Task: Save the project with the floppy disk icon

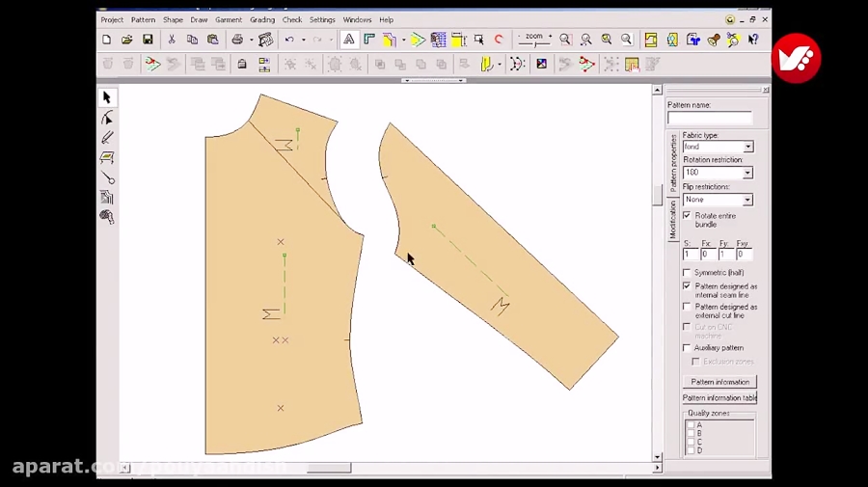Action: coord(148,40)
